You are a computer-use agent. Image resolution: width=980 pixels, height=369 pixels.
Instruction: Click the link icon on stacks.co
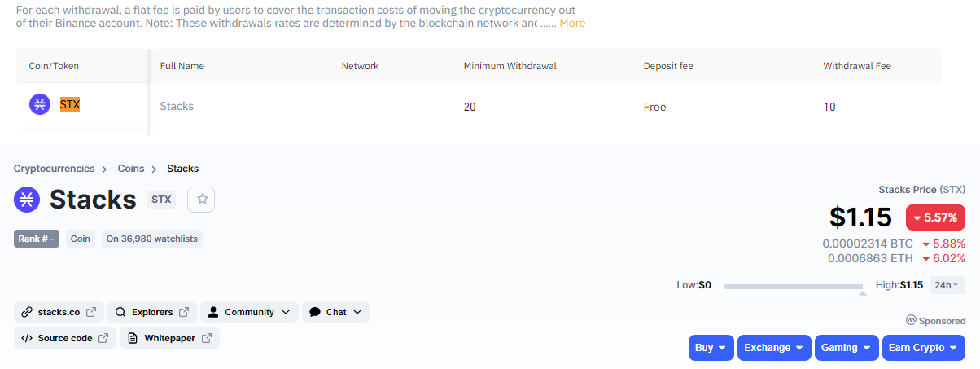(x=27, y=312)
